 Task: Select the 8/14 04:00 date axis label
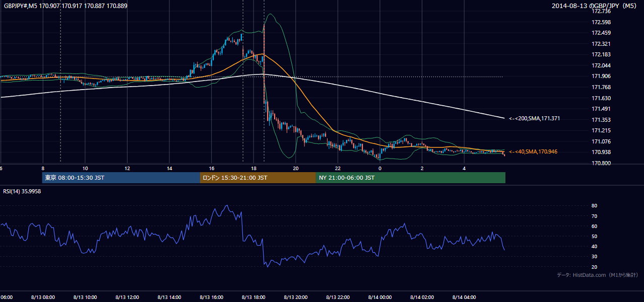465,297
